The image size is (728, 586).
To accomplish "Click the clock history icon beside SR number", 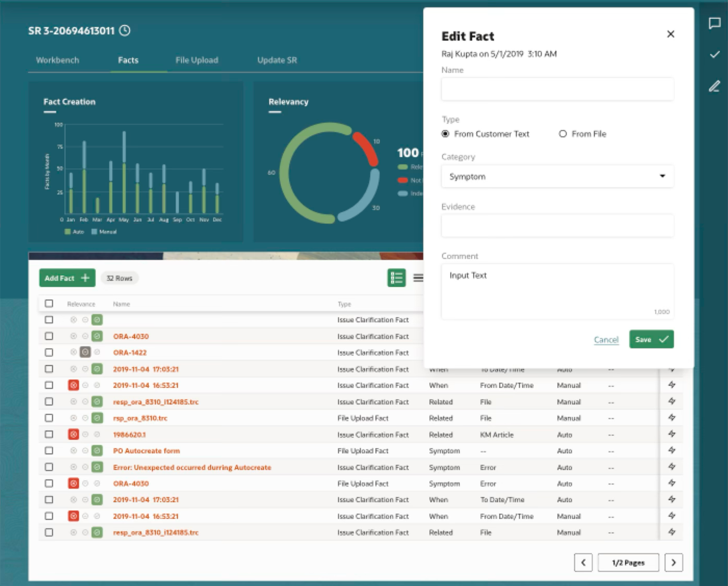I will (125, 31).
